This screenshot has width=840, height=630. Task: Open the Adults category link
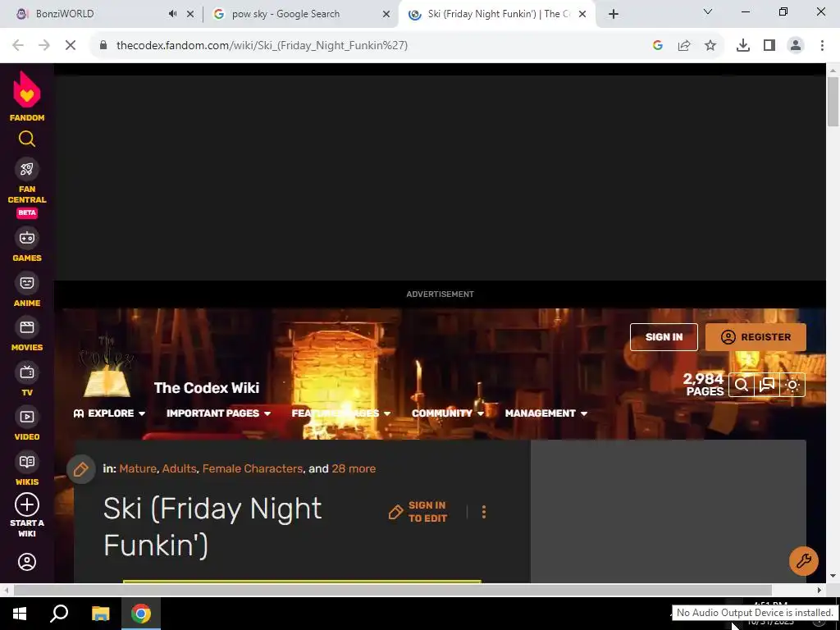pyautogui.click(x=179, y=468)
